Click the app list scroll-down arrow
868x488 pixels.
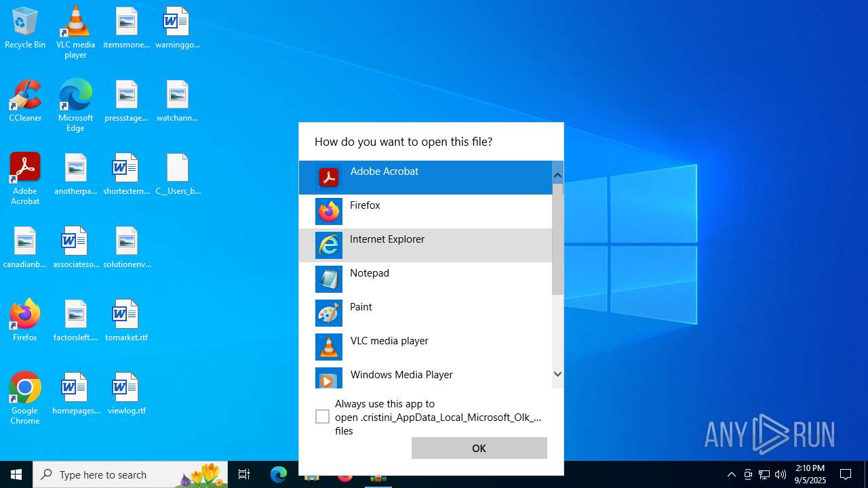pyautogui.click(x=557, y=373)
